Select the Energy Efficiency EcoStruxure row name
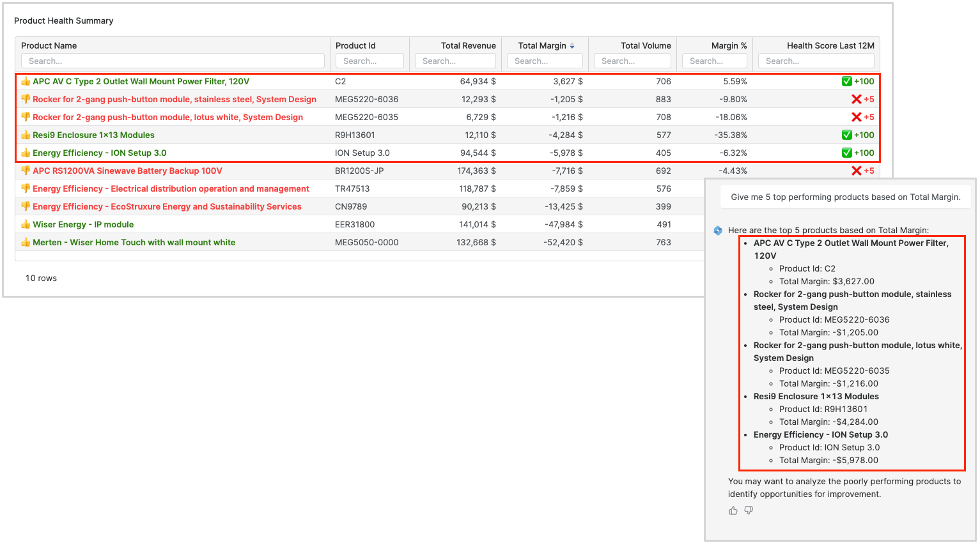This screenshot has height=543, width=980. [167, 206]
